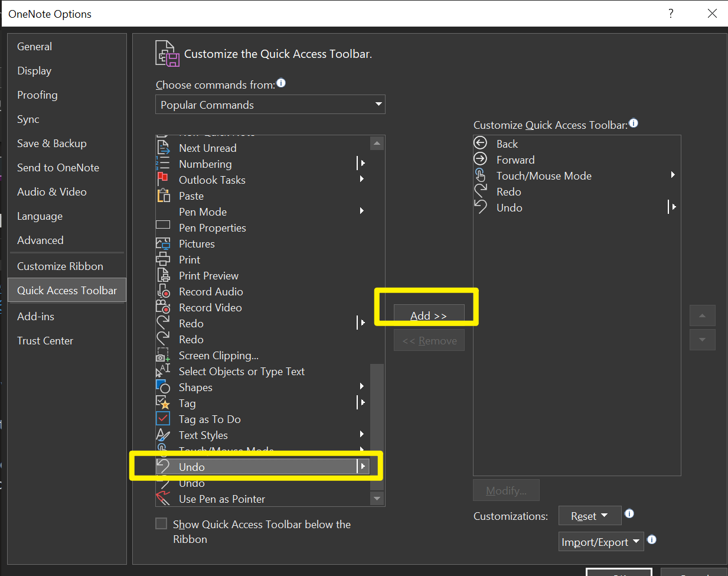728x576 pixels.
Task: Click the Print printer icon
Action: [x=163, y=259]
